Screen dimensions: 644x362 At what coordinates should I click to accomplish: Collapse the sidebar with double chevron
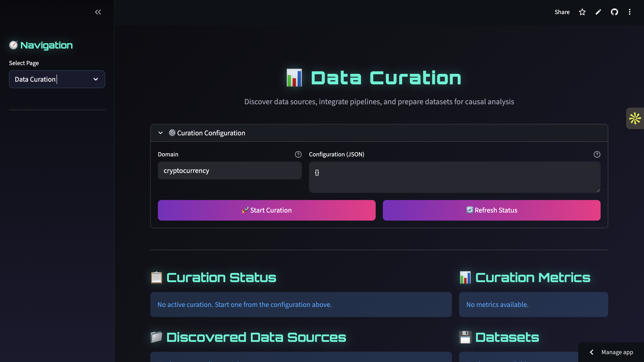pos(98,12)
